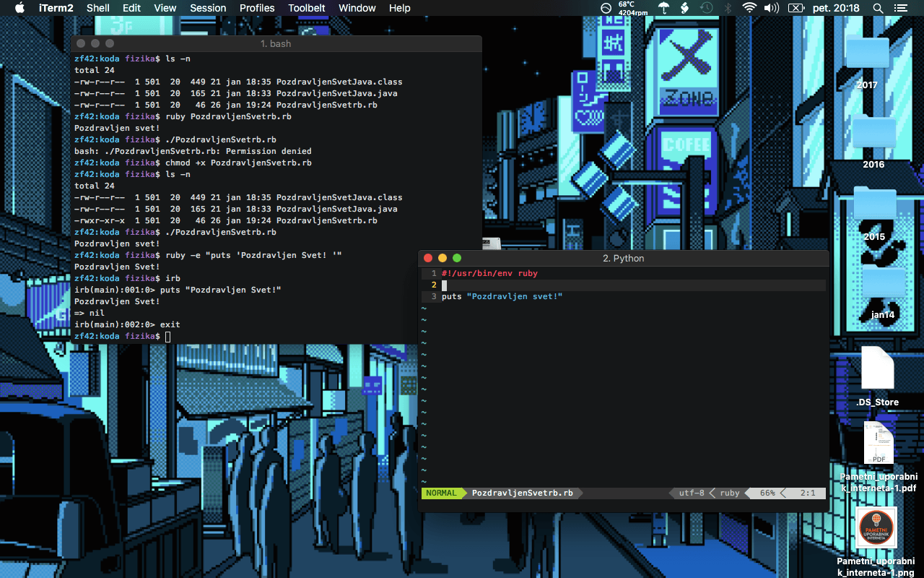Open the Bluetooth status icon
Screen dimensions: 924x578
728,8
